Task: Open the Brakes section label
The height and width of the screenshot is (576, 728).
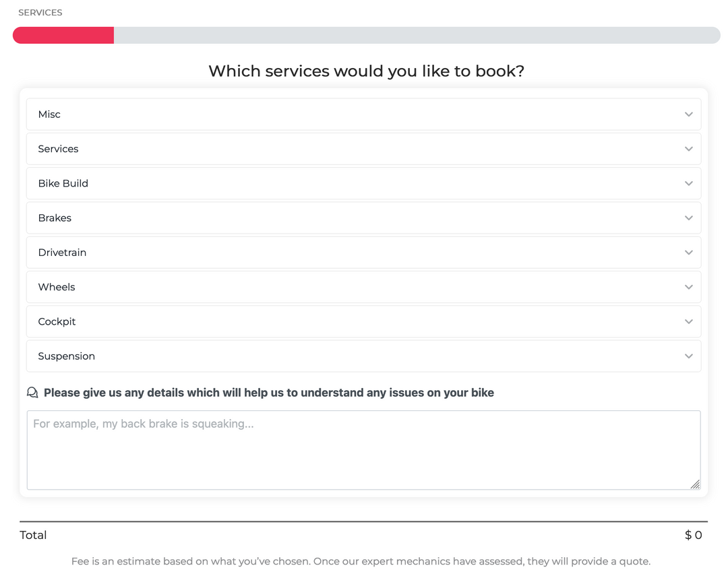Action: pos(55,218)
